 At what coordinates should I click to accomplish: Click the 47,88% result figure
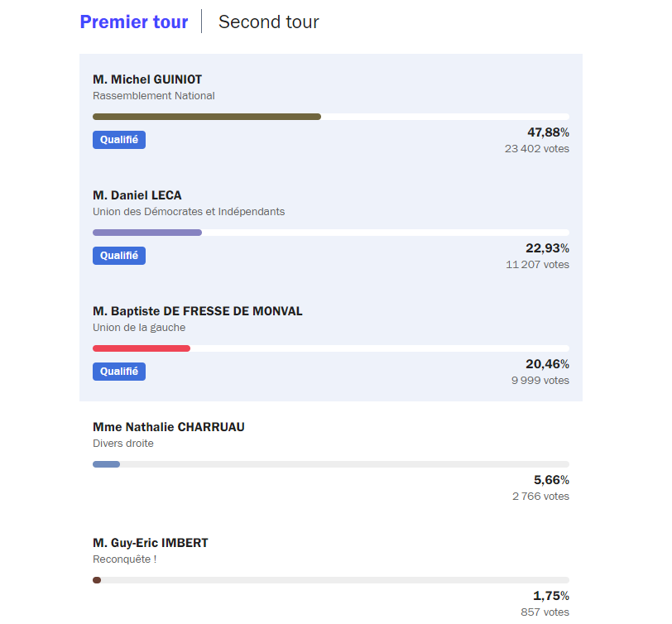[x=548, y=132]
